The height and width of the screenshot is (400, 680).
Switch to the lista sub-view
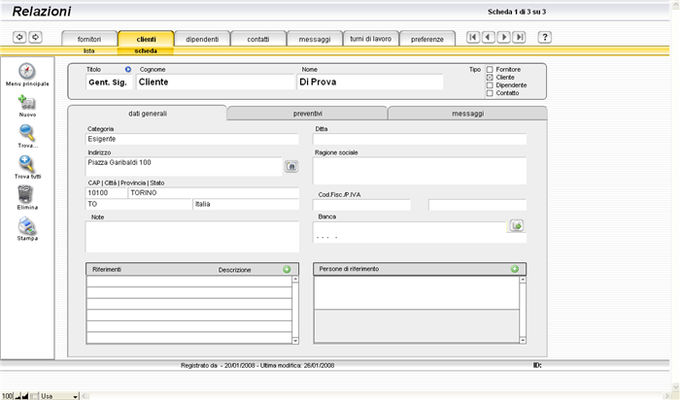pyautogui.click(x=89, y=51)
